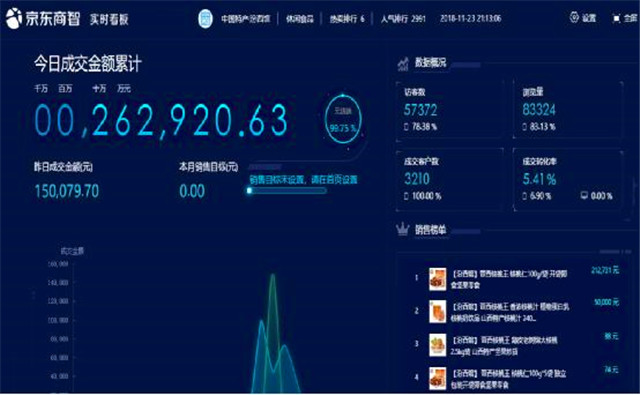Click the 50,000 元 sales amount
Screen dimensions: 640x395
tap(606, 302)
